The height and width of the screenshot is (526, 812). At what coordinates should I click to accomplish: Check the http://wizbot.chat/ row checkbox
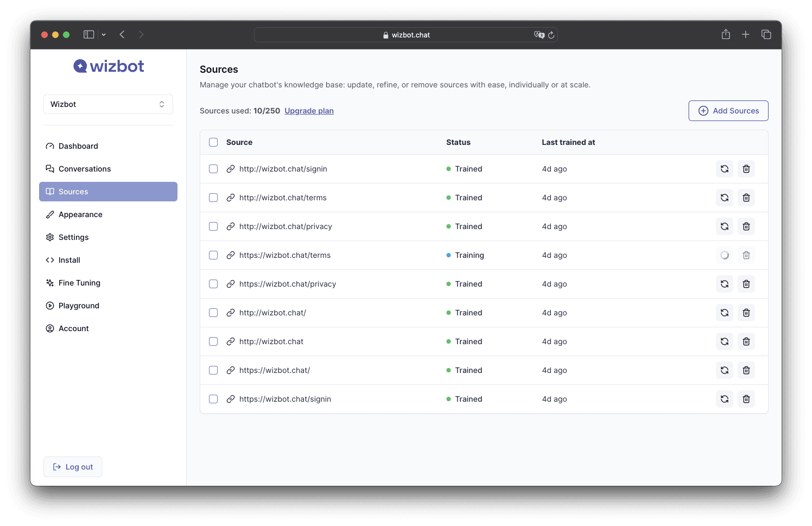tap(213, 313)
